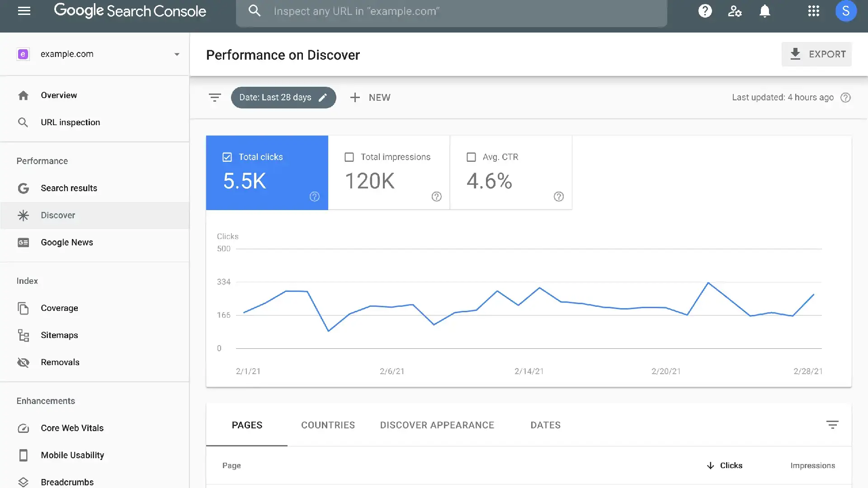Expand the example.com property dropdown
This screenshot has height=488, width=868.
(177, 54)
